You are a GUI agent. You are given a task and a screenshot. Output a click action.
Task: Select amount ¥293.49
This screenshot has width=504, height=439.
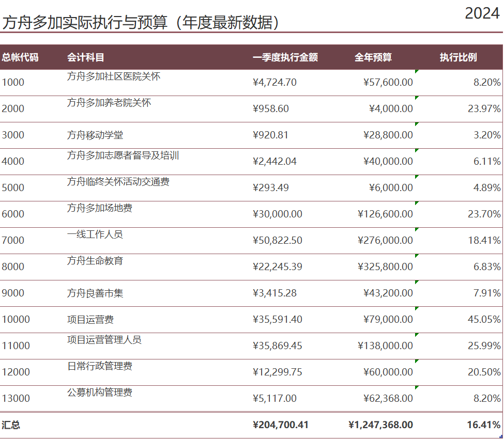click(271, 187)
